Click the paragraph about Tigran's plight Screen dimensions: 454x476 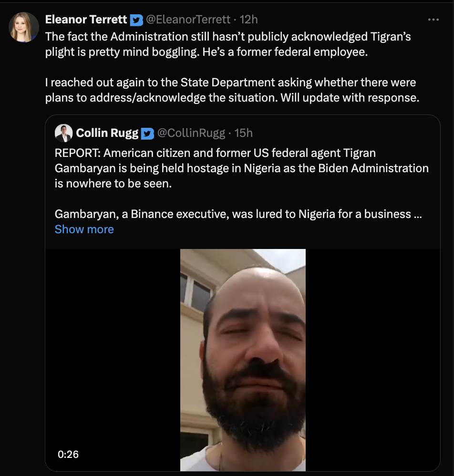pyautogui.click(x=228, y=44)
